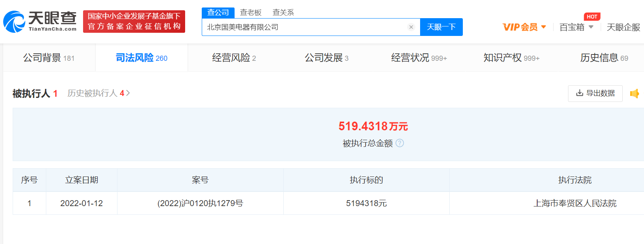Open the 经营风险 2 tab
The image size is (644, 244).
tap(234, 58)
